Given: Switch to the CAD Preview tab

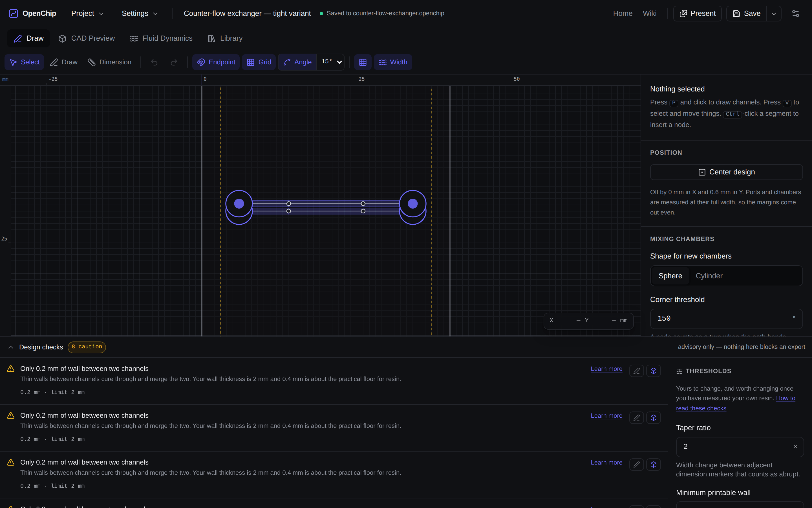Looking at the screenshot, I should pos(87,38).
